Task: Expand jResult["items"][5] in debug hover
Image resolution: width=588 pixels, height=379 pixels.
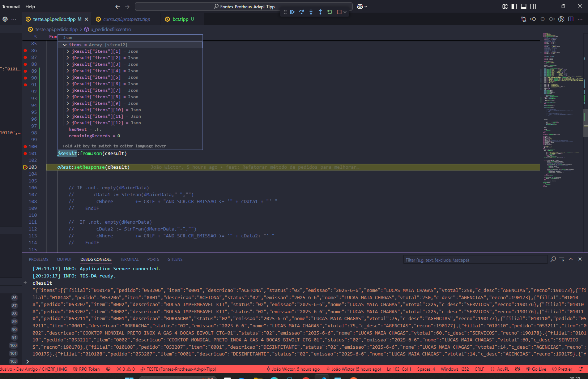Action: [x=68, y=77]
